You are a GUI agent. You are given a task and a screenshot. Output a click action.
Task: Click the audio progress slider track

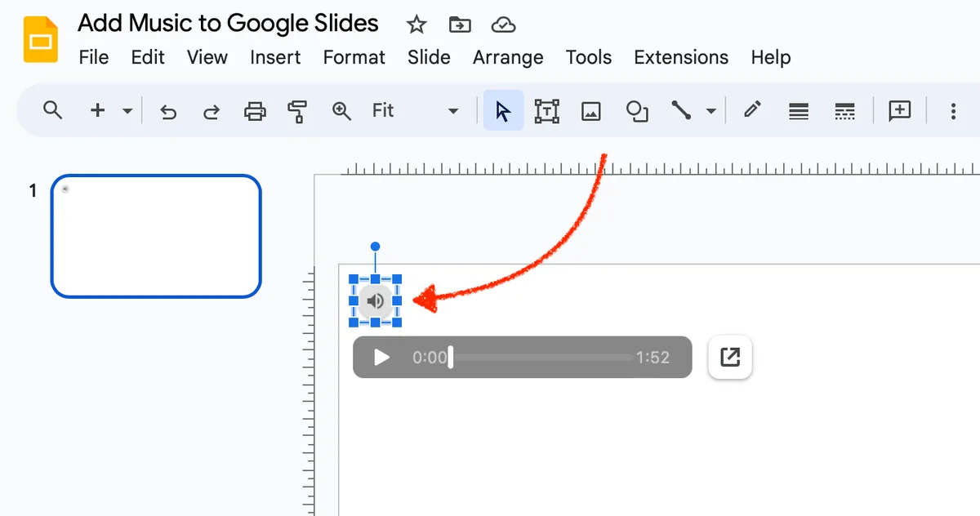(x=542, y=358)
